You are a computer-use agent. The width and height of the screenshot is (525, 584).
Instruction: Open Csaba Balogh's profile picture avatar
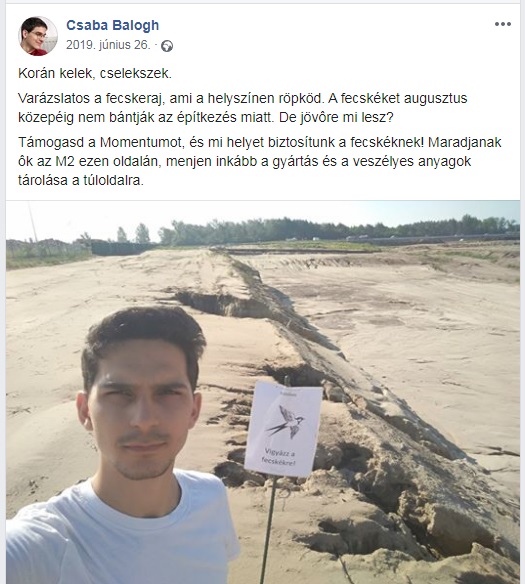38,36
